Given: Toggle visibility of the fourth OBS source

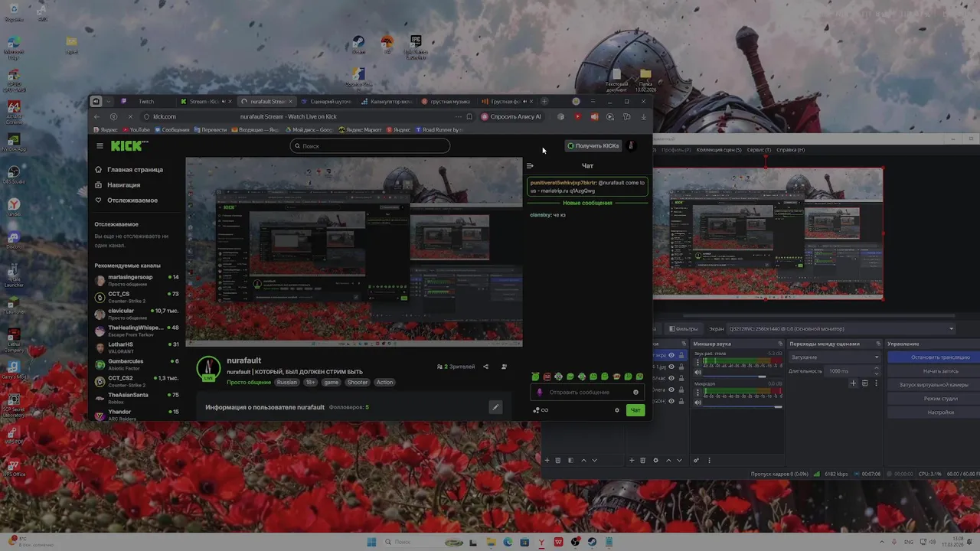Looking at the screenshot, I should pyautogui.click(x=671, y=390).
